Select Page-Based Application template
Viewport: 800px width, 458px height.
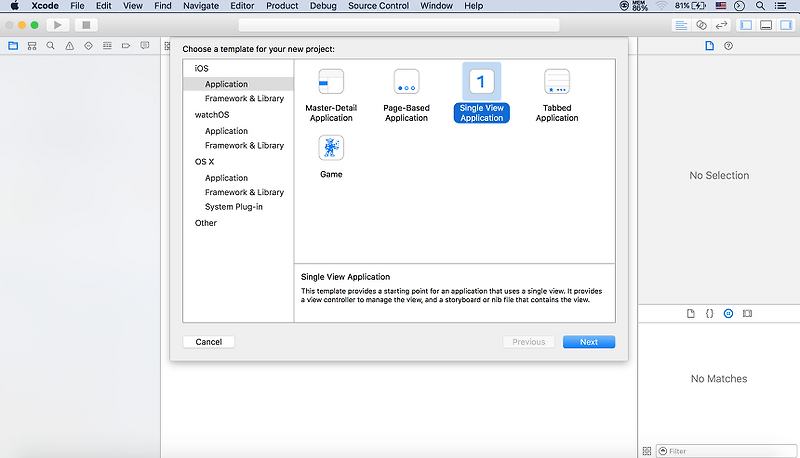pyautogui.click(x=407, y=95)
